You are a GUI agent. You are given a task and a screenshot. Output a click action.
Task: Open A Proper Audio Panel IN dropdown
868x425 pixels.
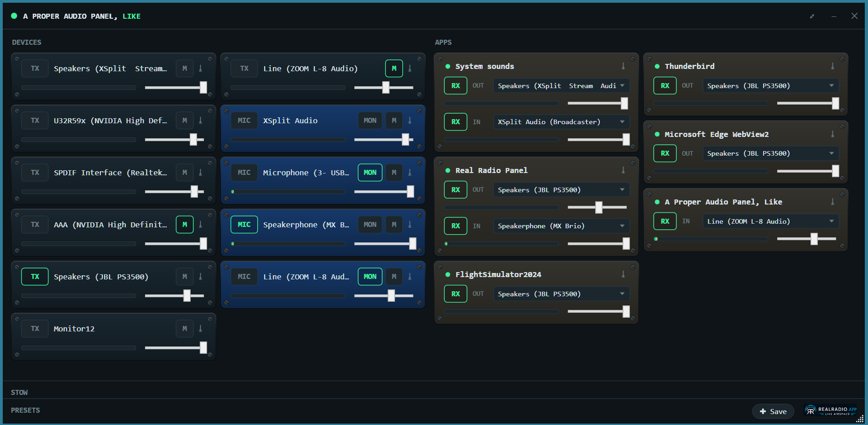point(771,221)
